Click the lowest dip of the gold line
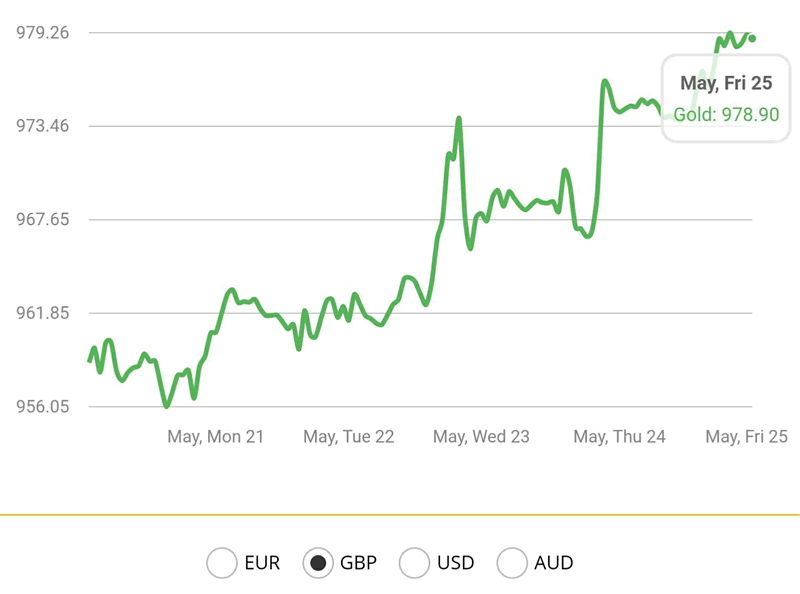 (166, 406)
